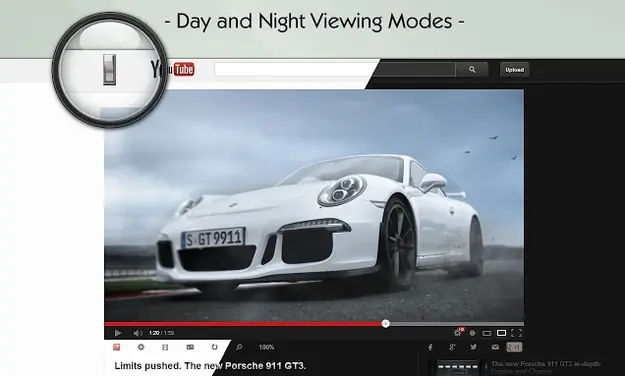This screenshot has width=625, height=376.
Task: Click the search magnifier button
Action: coord(472,70)
